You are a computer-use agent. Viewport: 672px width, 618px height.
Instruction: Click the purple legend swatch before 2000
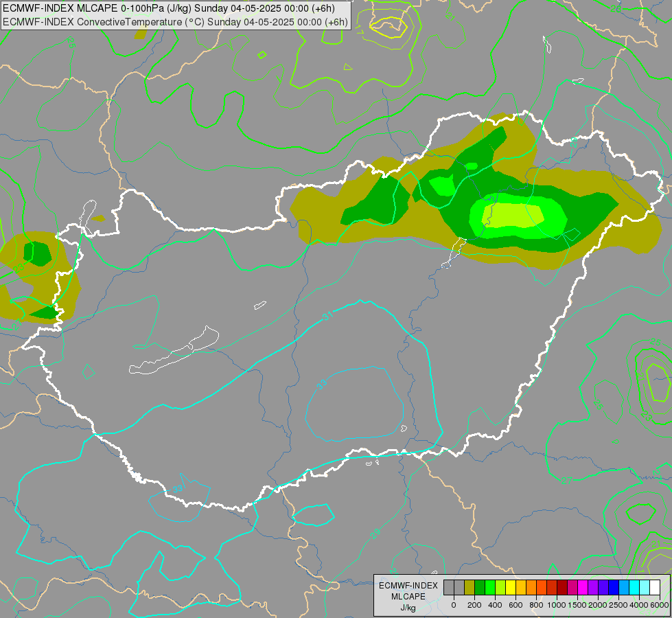click(593, 587)
